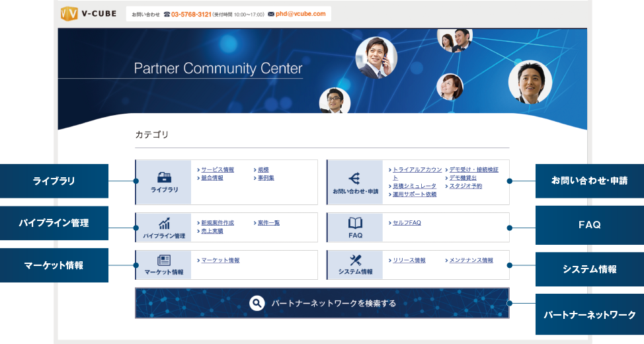Open the リリース情報 link
644x344 pixels.
pyautogui.click(x=409, y=260)
